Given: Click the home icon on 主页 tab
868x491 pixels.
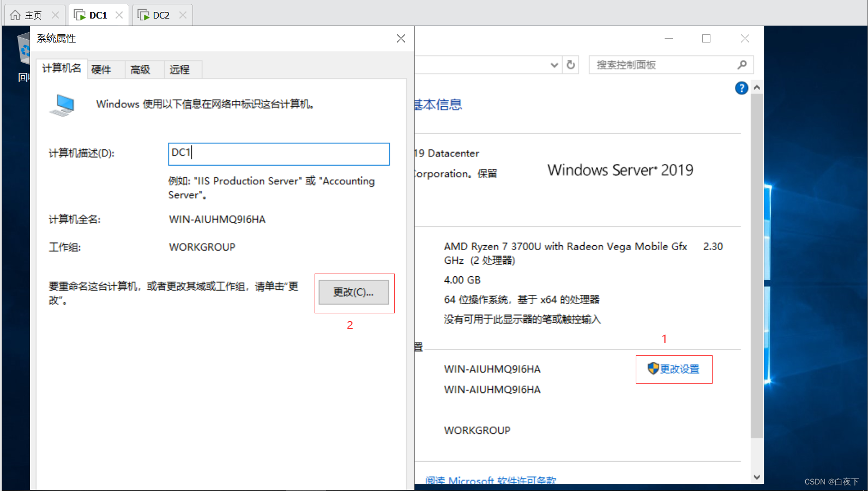Looking at the screenshot, I should click(15, 15).
